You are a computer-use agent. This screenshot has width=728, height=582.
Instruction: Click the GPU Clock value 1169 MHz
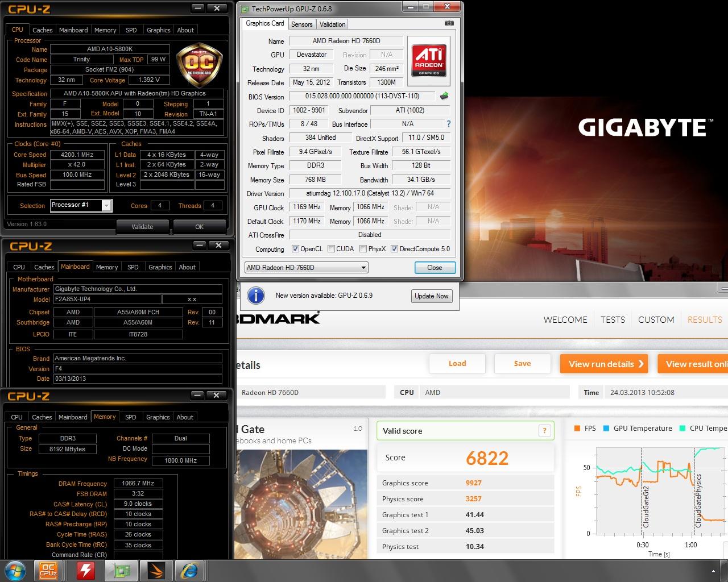pyautogui.click(x=307, y=207)
